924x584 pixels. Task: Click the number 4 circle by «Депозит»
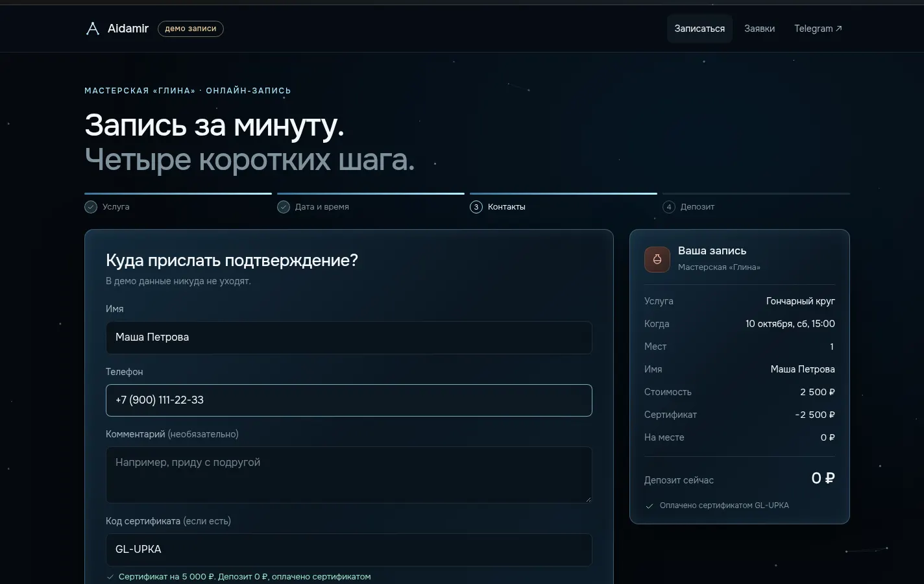click(669, 207)
